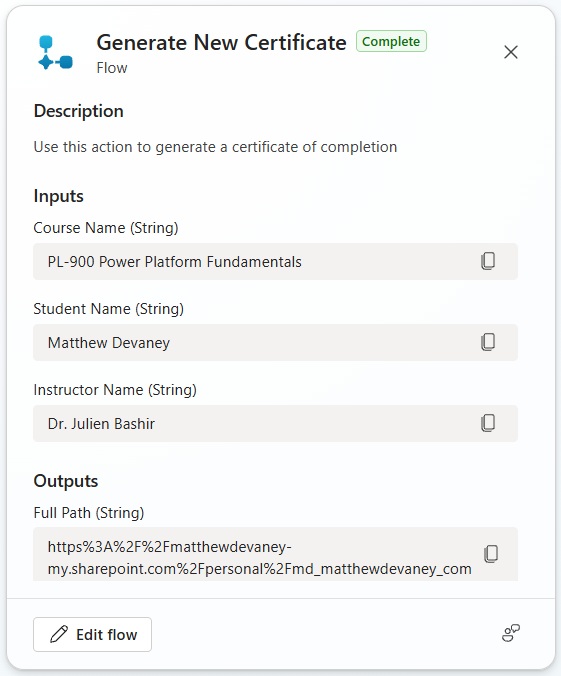Copy the Instructor Name input value
The image size is (561, 676).
coord(488,423)
